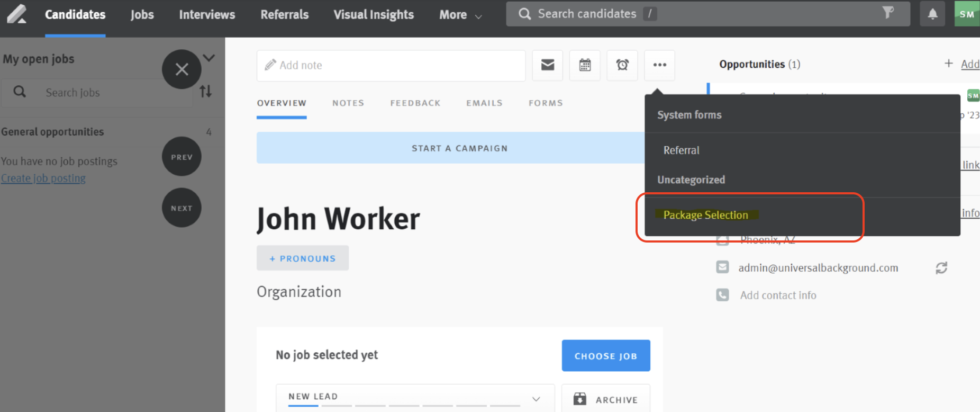The width and height of the screenshot is (980, 412).
Task: Expand the More navigation dropdown
Action: point(460,15)
